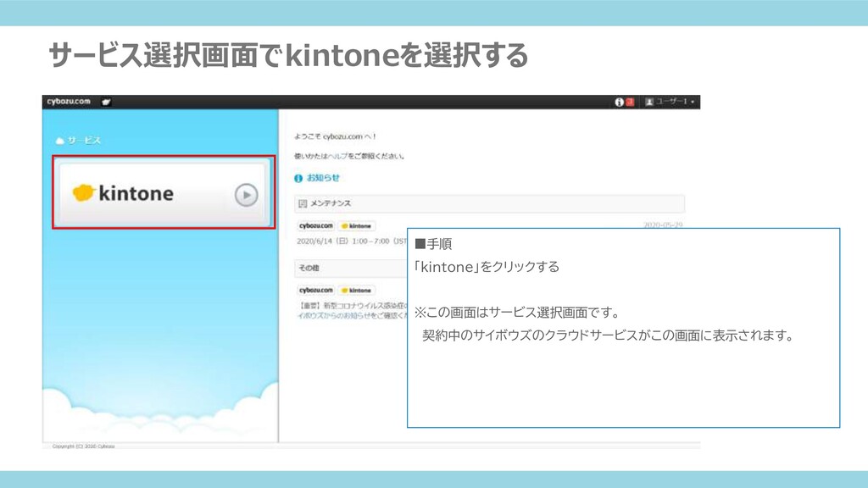Click the kintone tag under メンテナンス
Viewport: 868px width, 488px height.
point(357,225)
